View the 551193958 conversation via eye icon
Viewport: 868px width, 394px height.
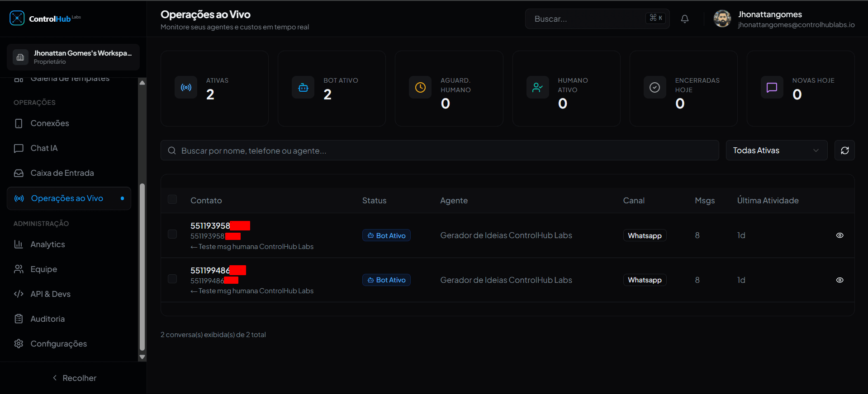click(x=840, y=235)
